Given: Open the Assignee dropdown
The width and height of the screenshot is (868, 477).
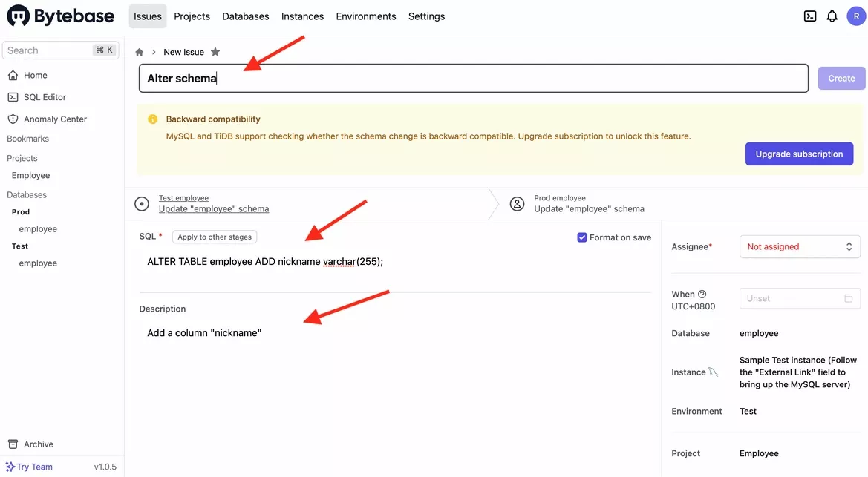Looking at the screenshot, I should pos(800,246).
